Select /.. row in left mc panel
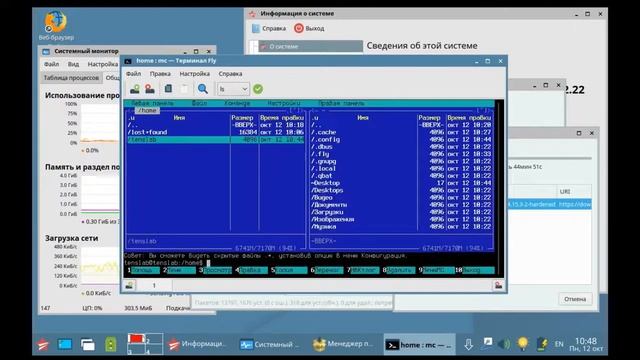Screen dimensions: 640x360 coord(216,125)
